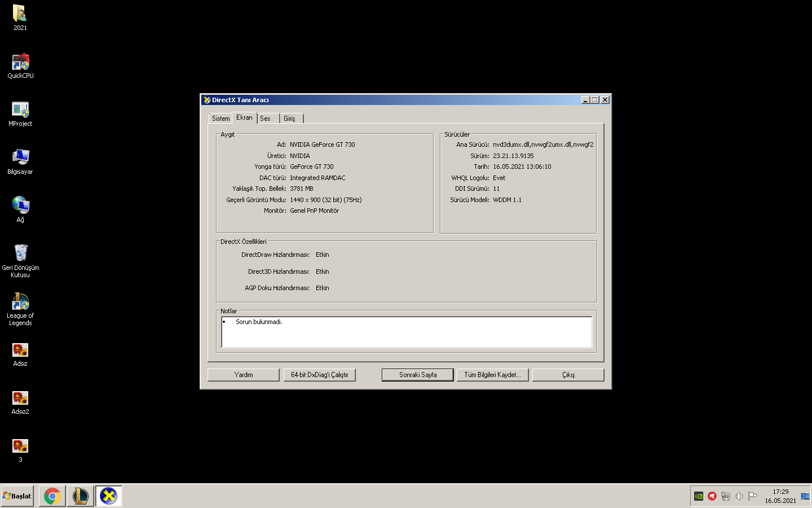Image resolution: width=812 pixels, height=508 pixels.
Task: Open the Başlat start menu
Action: [x=17, y=496]
